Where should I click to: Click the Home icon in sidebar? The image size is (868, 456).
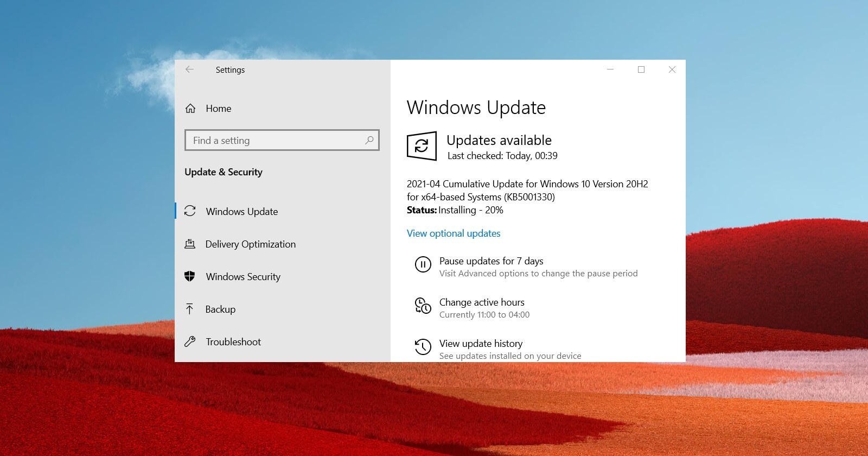(190, 109)
